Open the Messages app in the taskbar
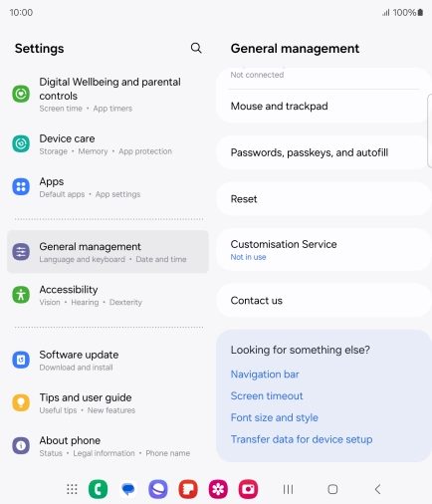The height and width of the screenshot is (504, 432). coord(128,489)
